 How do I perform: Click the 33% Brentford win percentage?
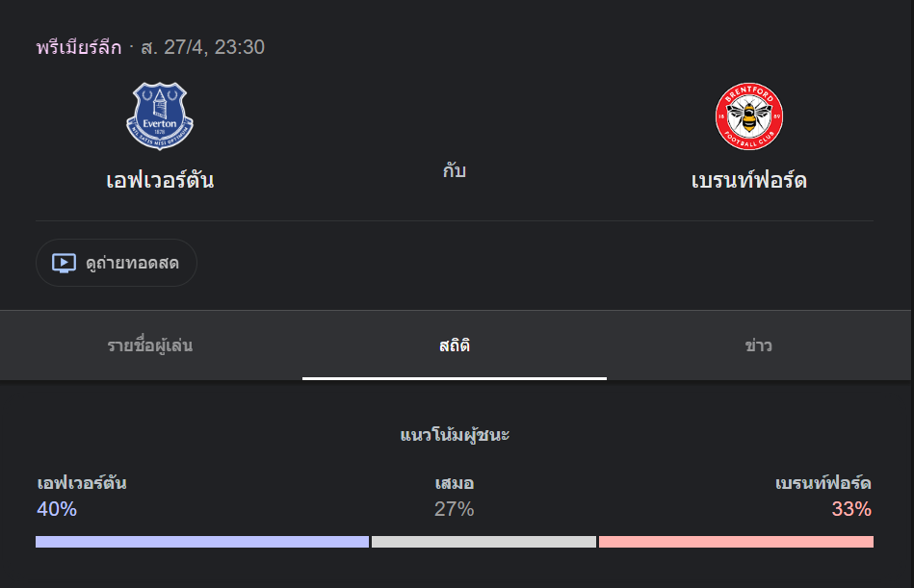pos(851,509)
